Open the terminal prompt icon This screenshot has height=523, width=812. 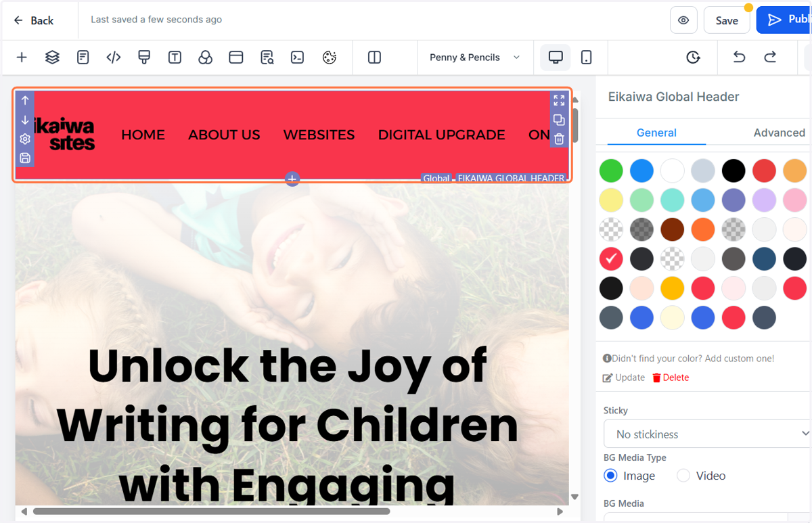(297, 58)
